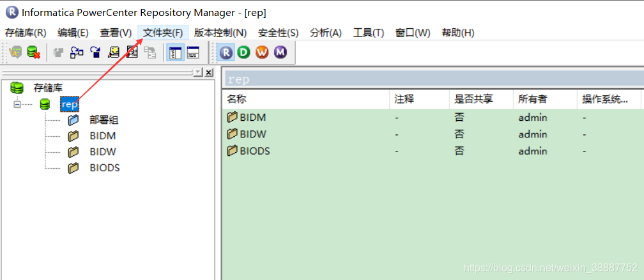Click the greyed-out copy toolbar icon
644x280 pixels.
pos(58,52)
